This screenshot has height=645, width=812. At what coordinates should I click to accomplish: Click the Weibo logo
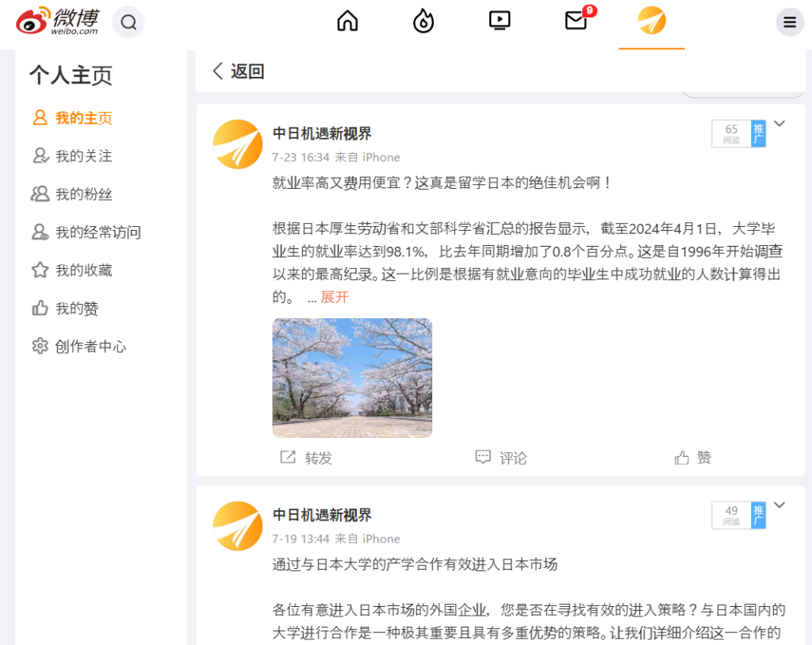click(57, 21)
